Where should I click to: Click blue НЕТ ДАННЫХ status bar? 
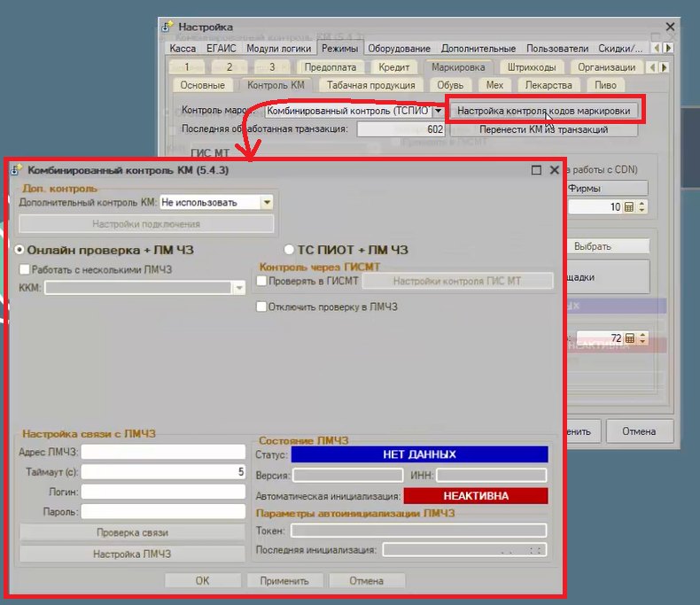pos(419,454)
